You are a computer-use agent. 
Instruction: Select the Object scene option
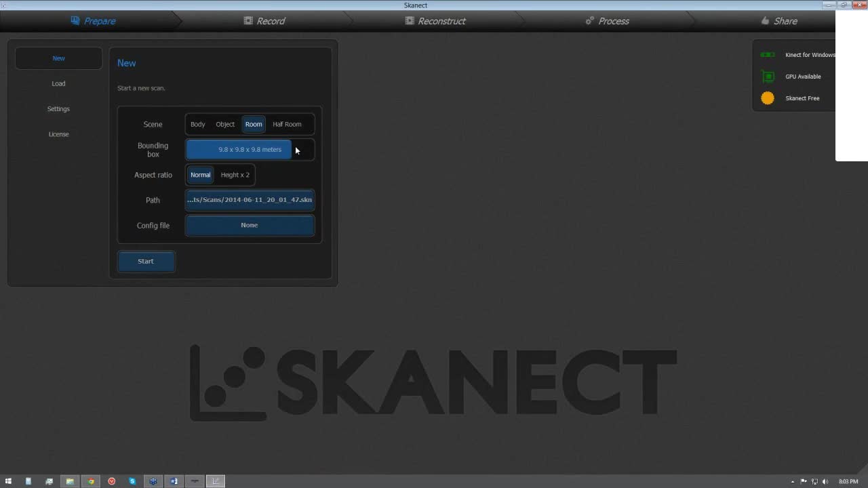click(225, 124)
